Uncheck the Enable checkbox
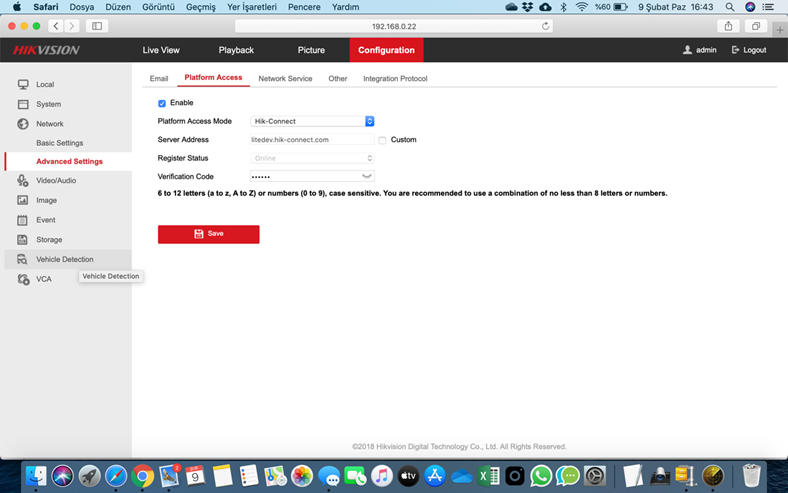Image resolution: width=788 pixels, height=493 pixels. (162, 103)
